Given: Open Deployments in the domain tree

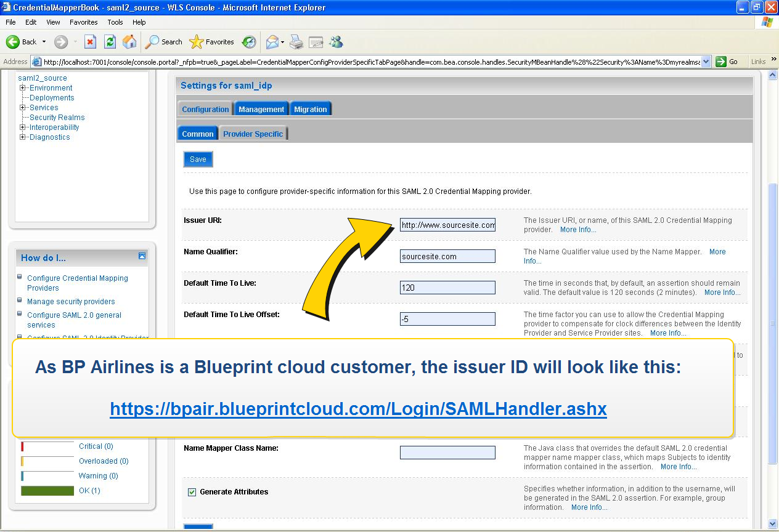Looking at the screenshot, I should click(52, 98).
